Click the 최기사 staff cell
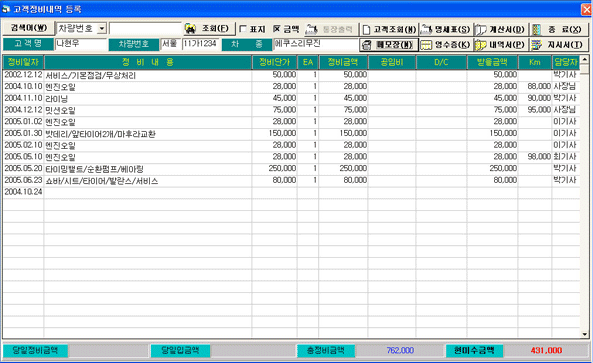Viewport: 593px width, 363px height. 566,157
